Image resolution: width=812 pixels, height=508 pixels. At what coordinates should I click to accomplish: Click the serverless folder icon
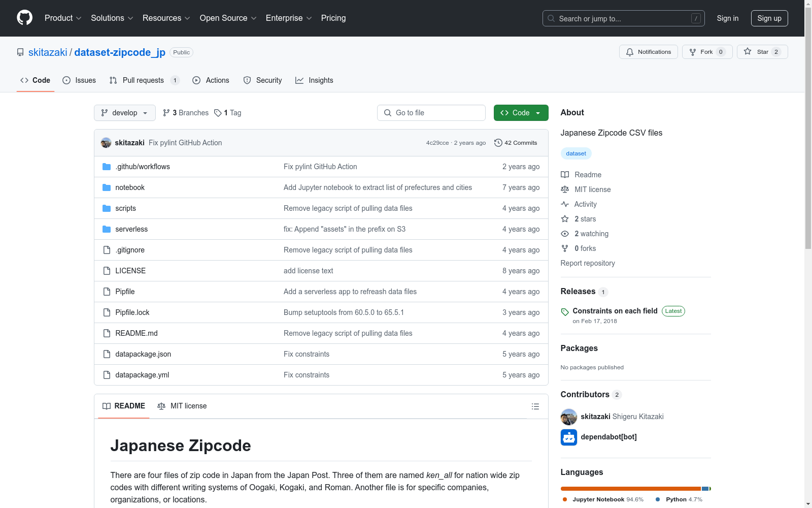click(x=107, y=229)
